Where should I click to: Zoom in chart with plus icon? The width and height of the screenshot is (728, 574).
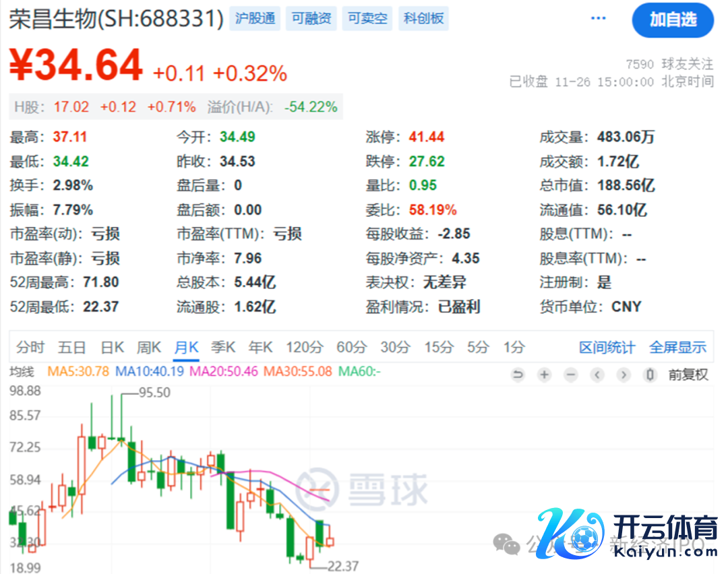[544, 375]
